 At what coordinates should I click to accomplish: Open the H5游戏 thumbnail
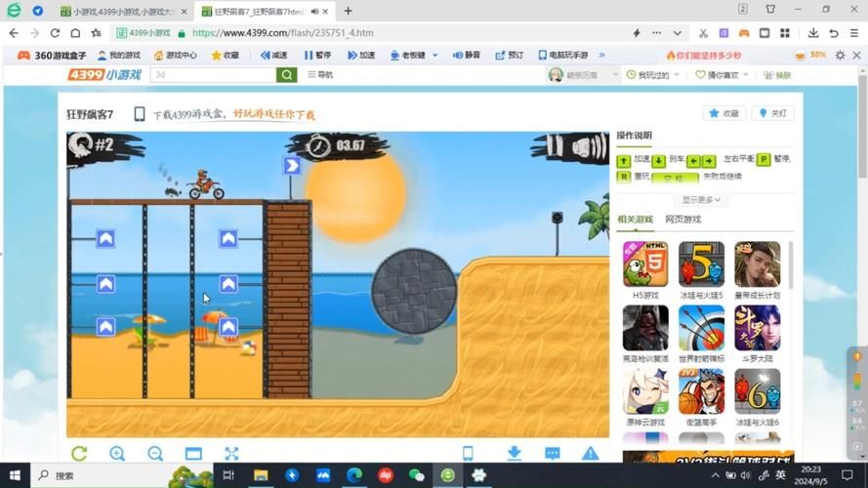[645, 264]
